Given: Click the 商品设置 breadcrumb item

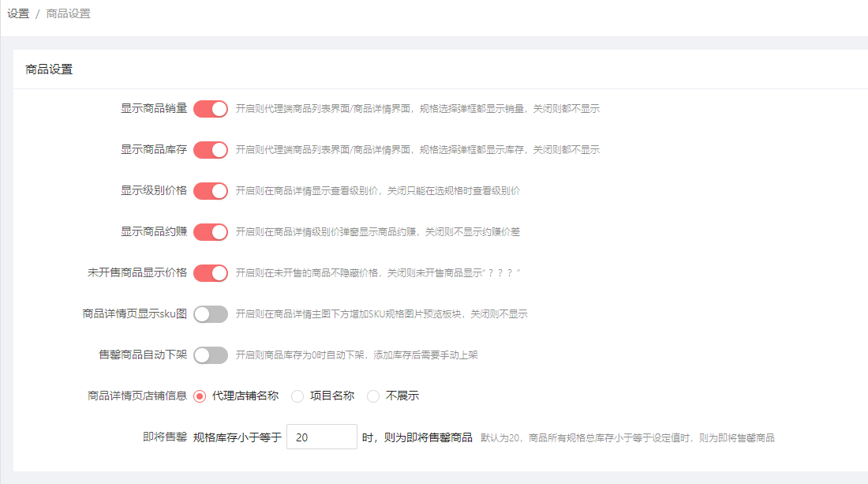Looking at the screenshot, I should point(69,13).
